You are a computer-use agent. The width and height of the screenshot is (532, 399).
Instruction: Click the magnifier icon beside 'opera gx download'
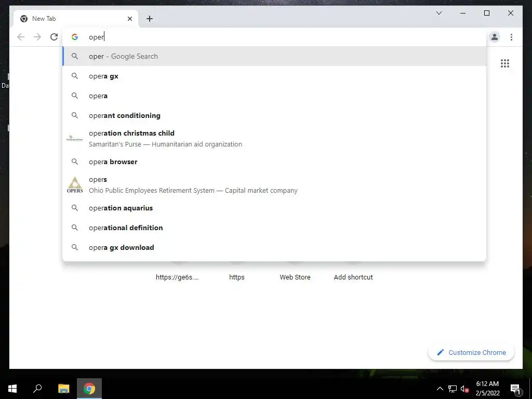coord(75,247)
